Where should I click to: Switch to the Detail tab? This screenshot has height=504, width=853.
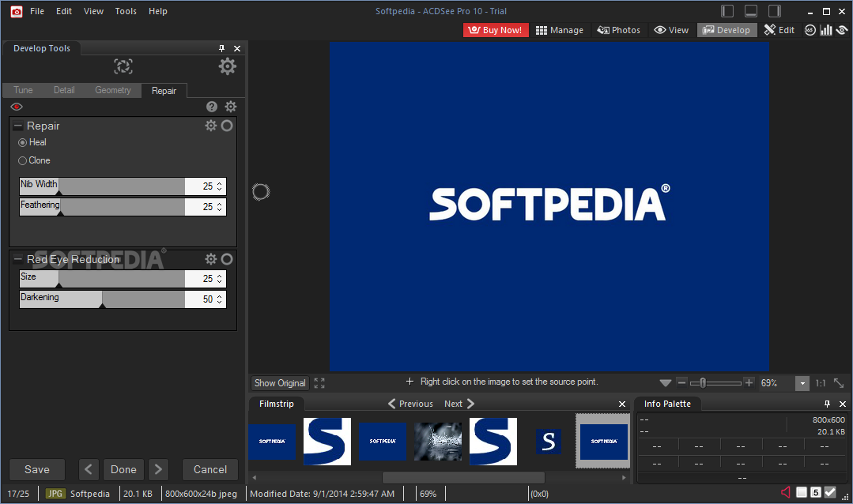click(64, 90)
